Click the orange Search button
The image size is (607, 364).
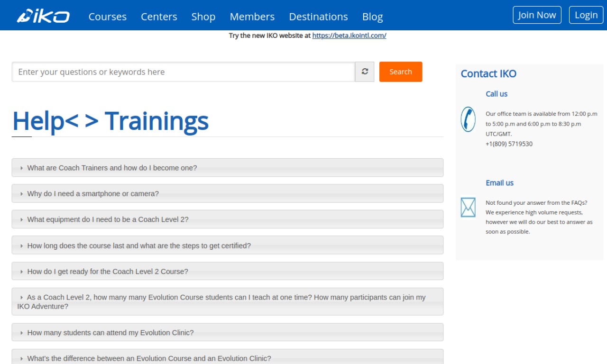pyautogui.click(x=401, y=72)
